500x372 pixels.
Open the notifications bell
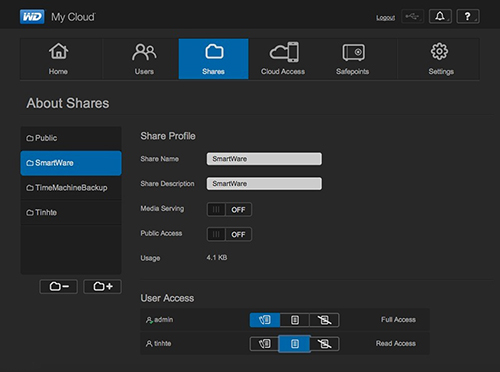440,16
